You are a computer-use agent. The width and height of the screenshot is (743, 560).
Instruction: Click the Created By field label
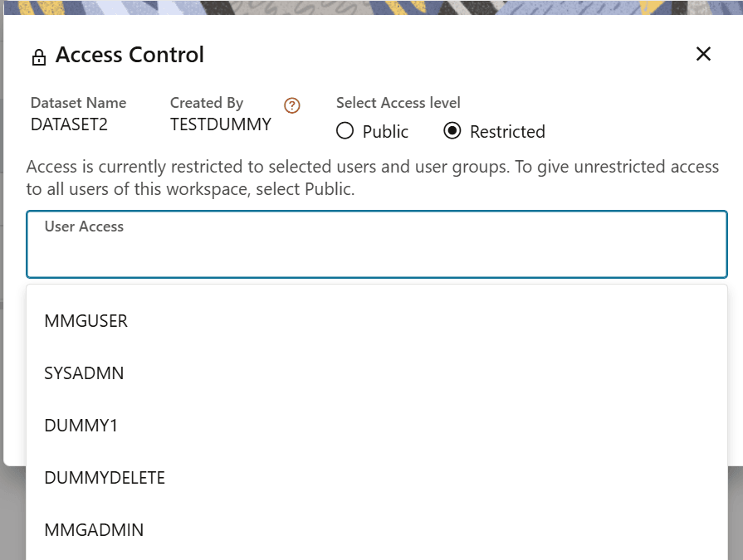[x=207, y=102]
